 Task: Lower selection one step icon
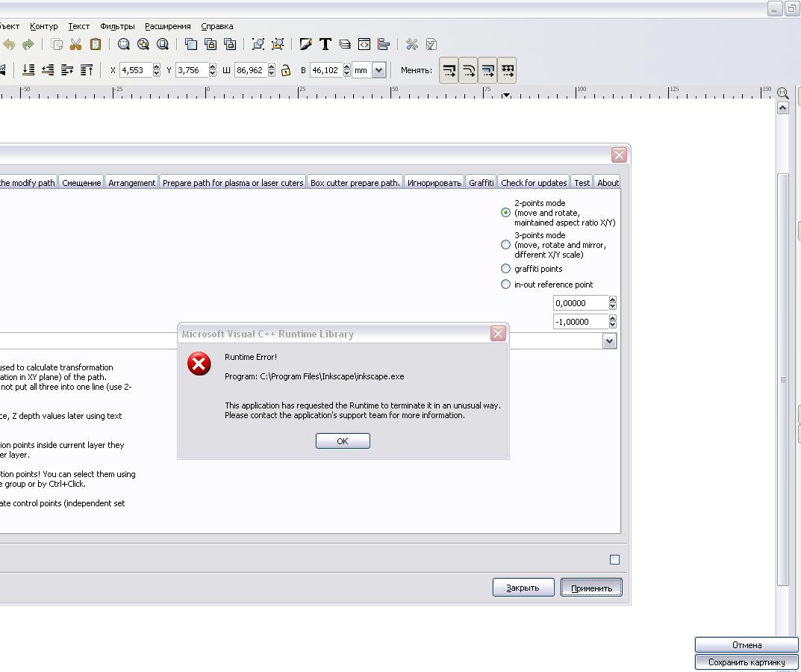[x=48, y=70]
